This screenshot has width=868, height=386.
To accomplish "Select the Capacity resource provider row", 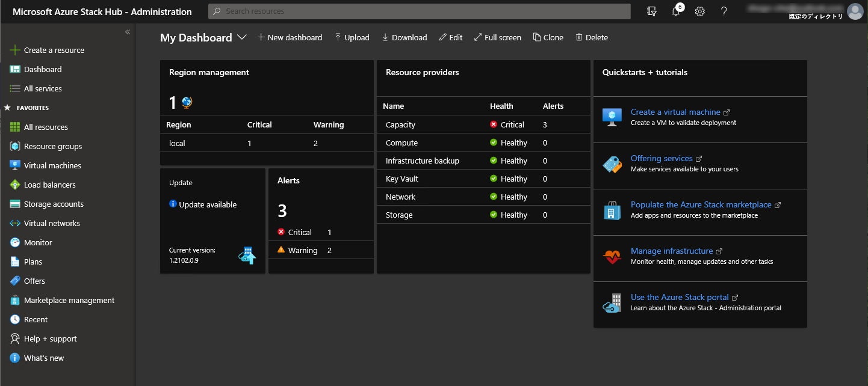I will 483,124.
